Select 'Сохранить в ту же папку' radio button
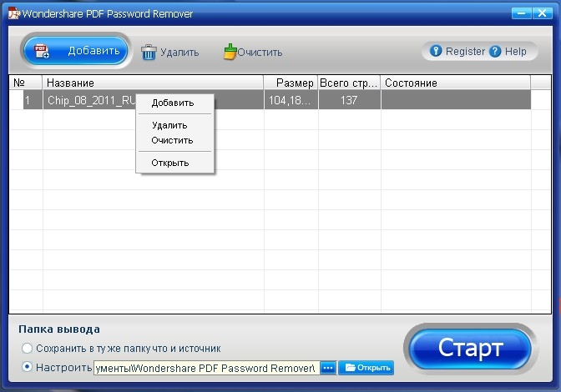This screenshot has width=561, height=392. click(27, 348)
